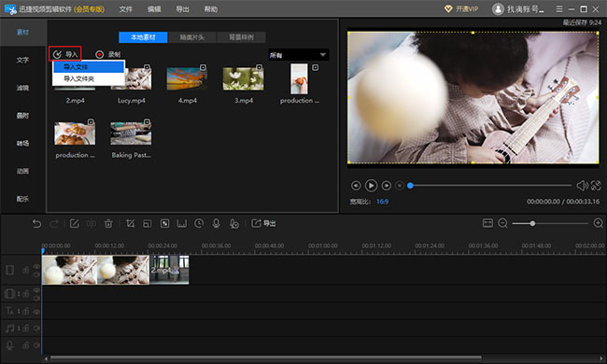Toggle lock on the text track
The height and width of the screenshot is (364, 607).
click(26, 311)
